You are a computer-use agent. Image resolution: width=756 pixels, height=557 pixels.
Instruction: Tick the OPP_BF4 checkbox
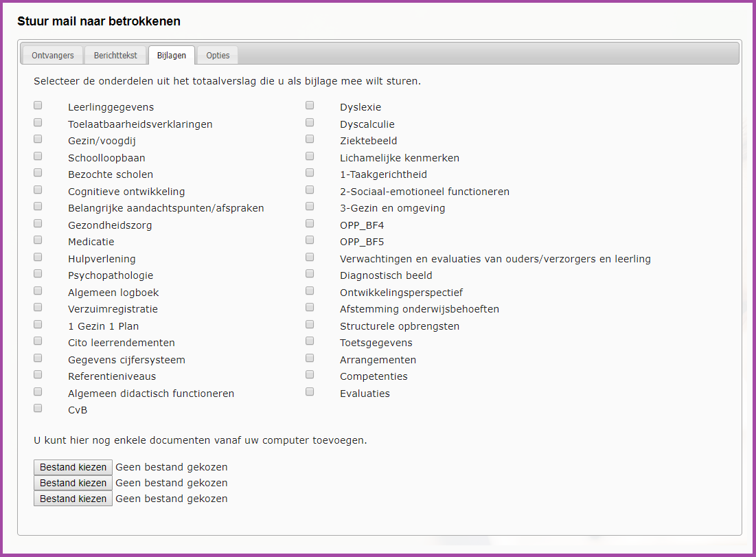click(x=310, y=223)
